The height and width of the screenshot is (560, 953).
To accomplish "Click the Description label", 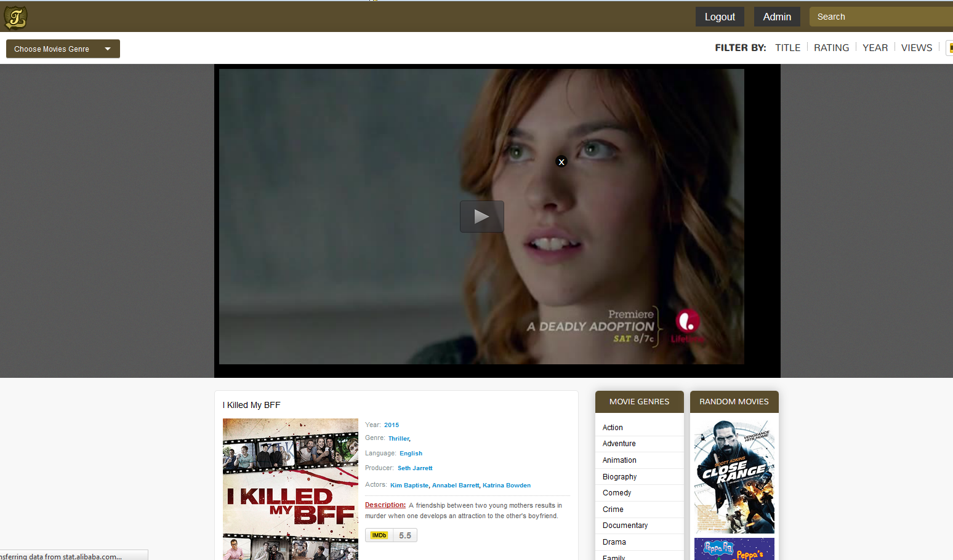I will (385, 505).
